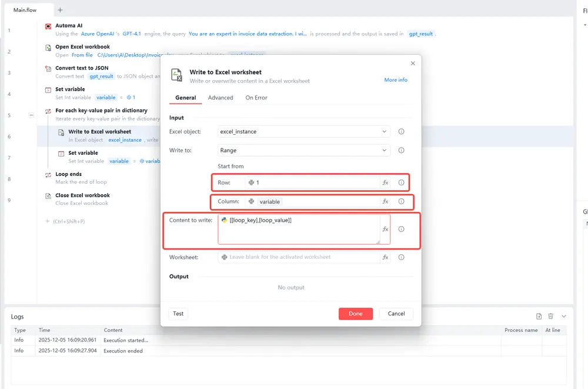Click the fx expression button for Column

[385, 201]
